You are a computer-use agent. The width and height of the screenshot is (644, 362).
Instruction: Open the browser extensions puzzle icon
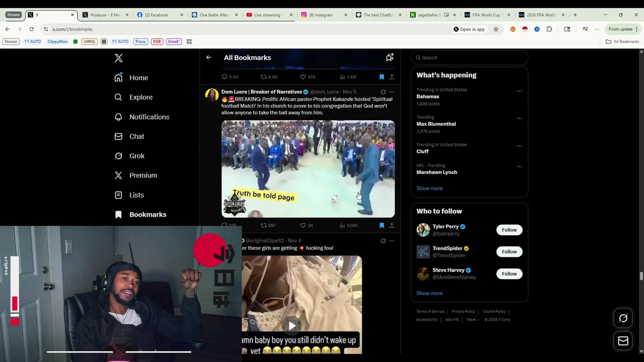(x=549, y=29)
